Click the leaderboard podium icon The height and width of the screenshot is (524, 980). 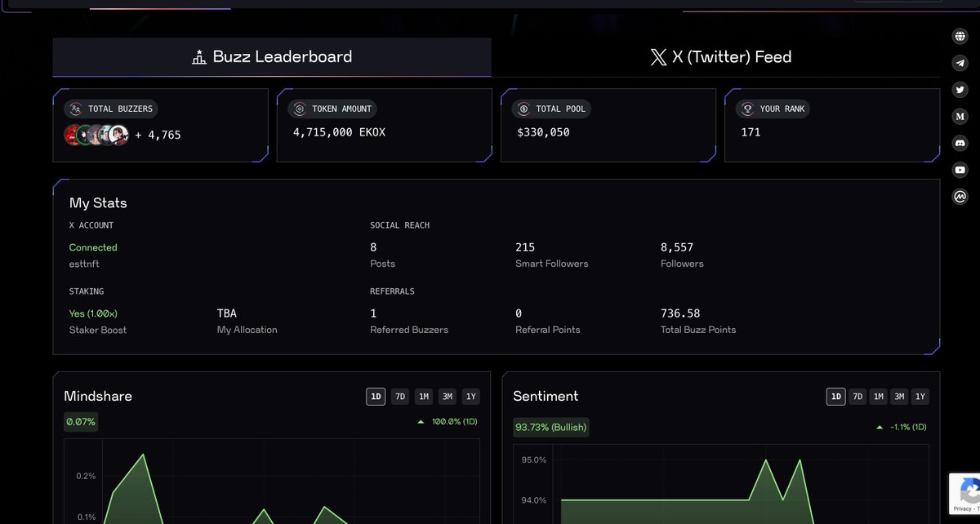(x=198, y=57)
